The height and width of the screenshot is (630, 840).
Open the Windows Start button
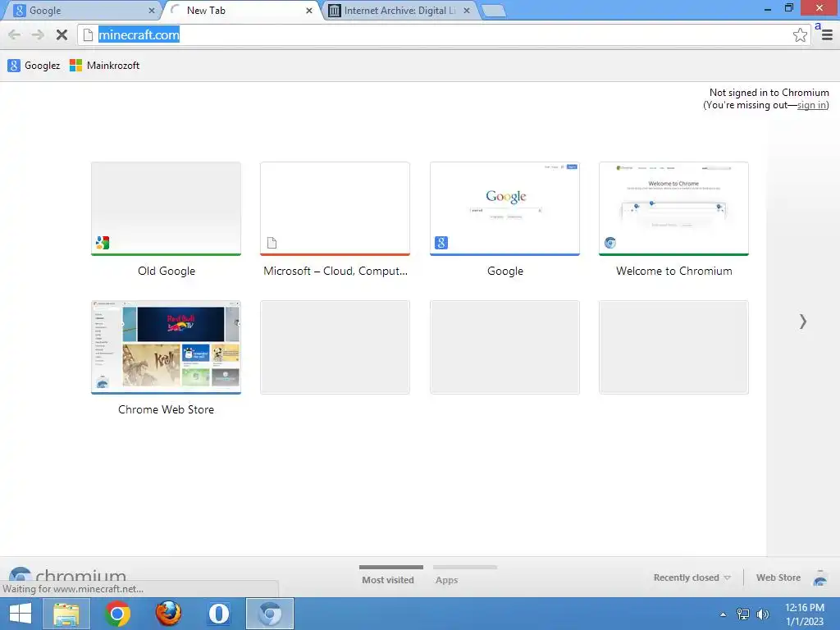point(21,614)
